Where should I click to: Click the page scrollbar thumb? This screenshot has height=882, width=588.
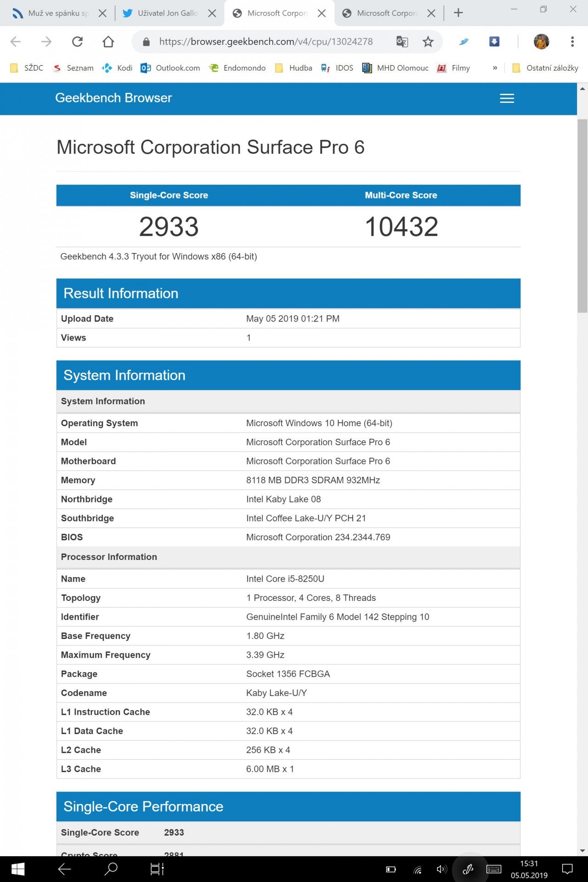[582, 216]
